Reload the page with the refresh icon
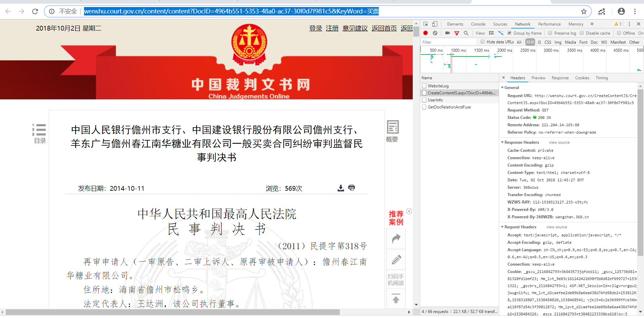This screenshot has height=318, width=644. coord(35,11)
